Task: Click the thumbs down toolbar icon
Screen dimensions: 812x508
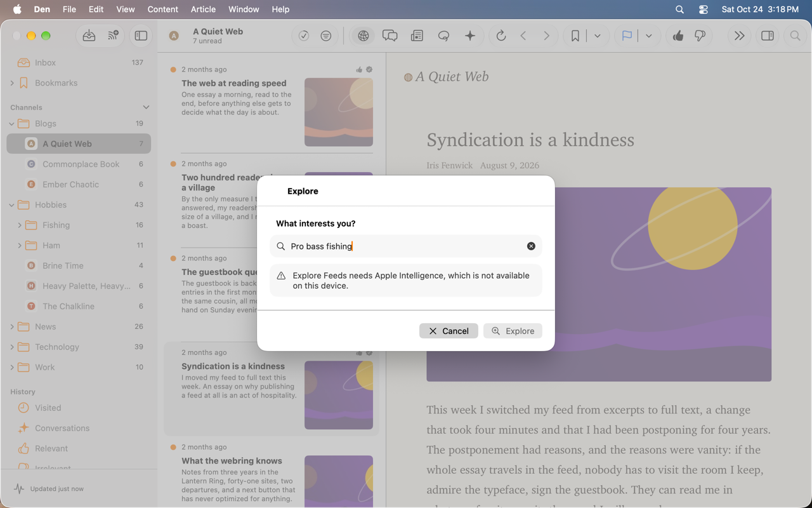Action: pyautogui.click(x=700, y=36)
